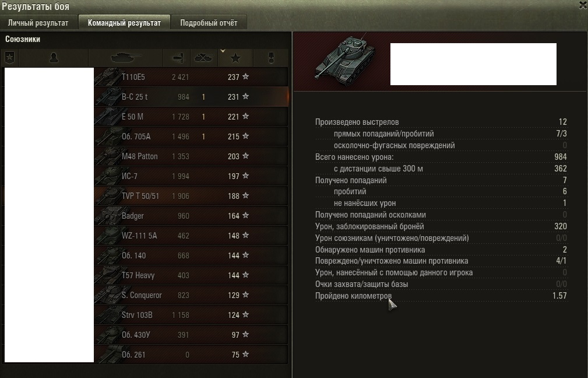
Task: Sort list by tank vehicle icon
Action: [126, 58]
